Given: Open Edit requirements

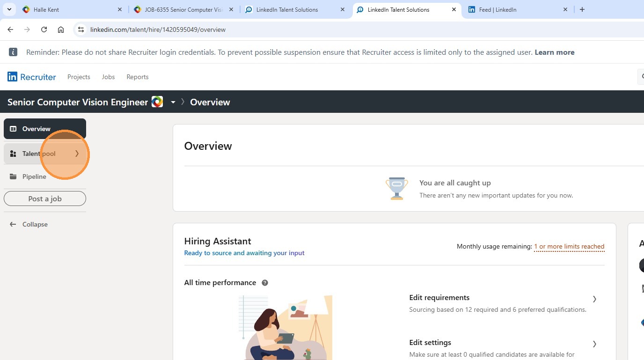Looking at the screenshot, I should pos(439,298).
